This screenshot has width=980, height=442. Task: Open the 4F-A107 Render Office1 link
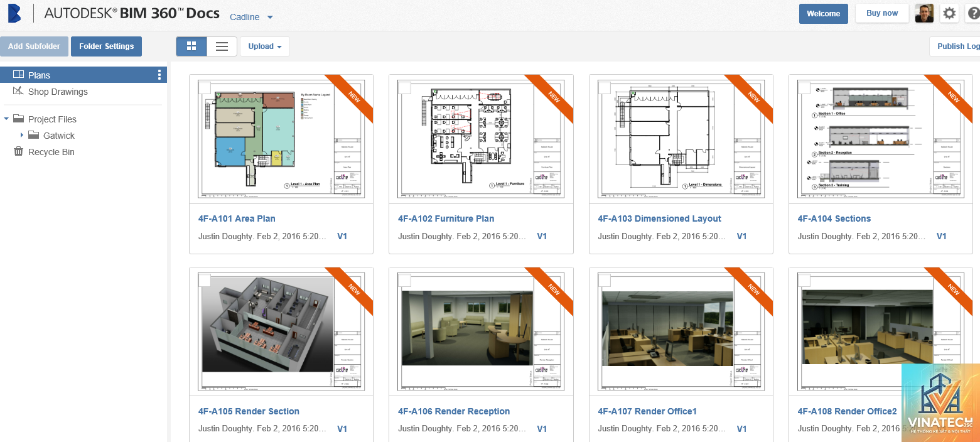pos(647,411)
